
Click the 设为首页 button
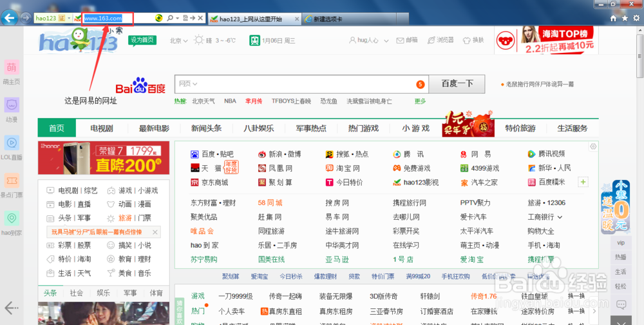coord(142,40)
